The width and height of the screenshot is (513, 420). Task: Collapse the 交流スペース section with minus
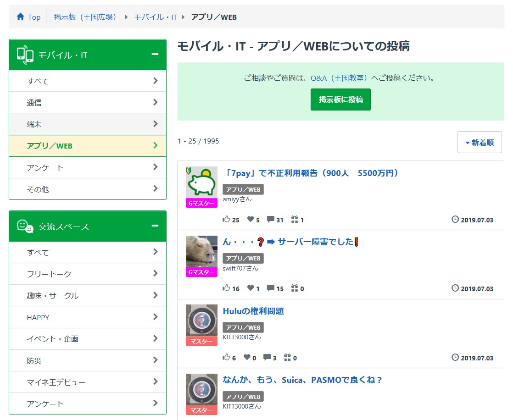pos(155,226)
